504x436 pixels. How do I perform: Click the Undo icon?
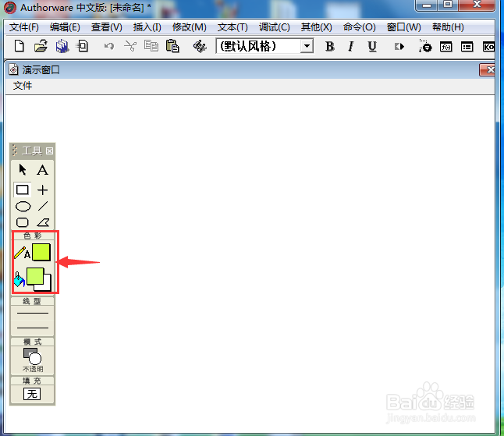pos(109,46)
